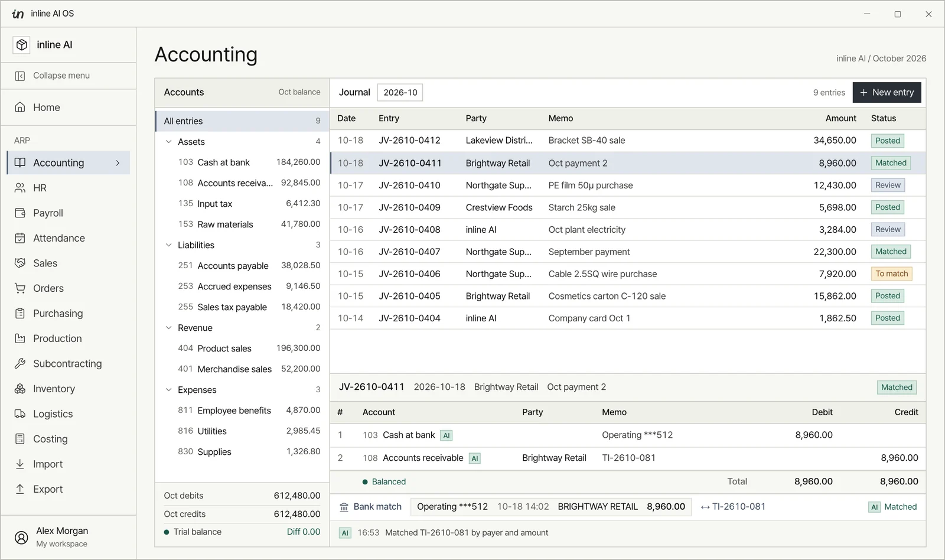Open journal entry JV-2610-0408
Screen dimensions: 945x560
[628, 230]
